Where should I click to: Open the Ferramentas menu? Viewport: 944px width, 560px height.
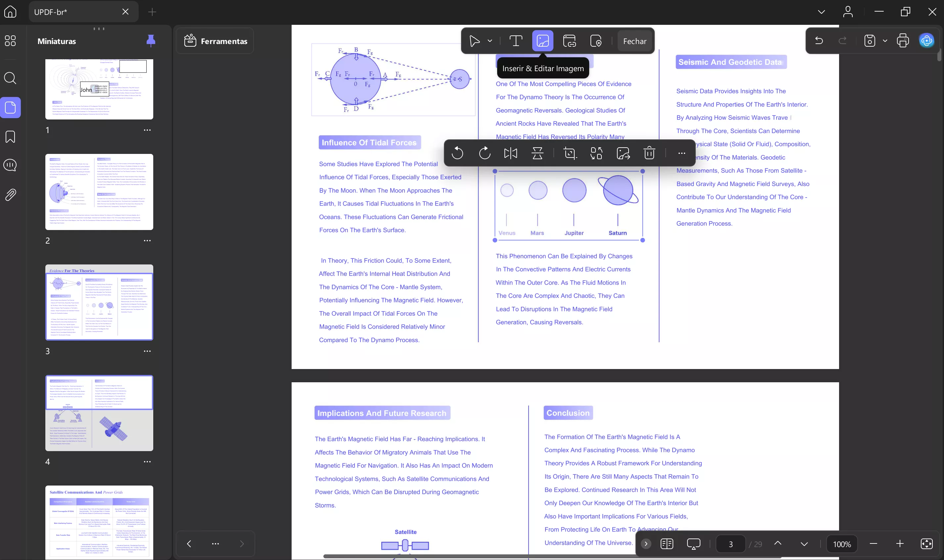pyautogui.click(x=215, y=41)
